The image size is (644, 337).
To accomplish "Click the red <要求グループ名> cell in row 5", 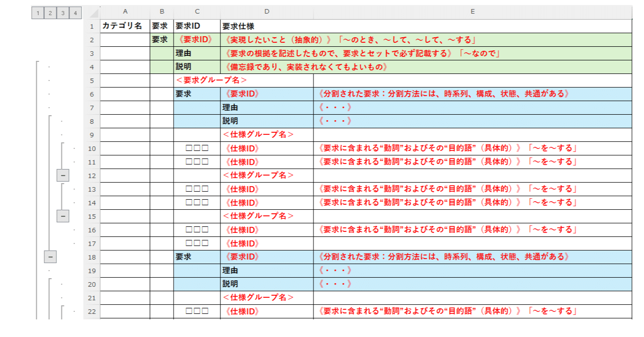I will point(244,80).
